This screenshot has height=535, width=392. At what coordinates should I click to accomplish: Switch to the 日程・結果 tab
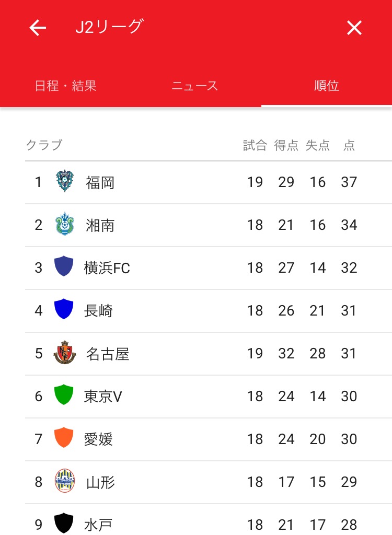(66, 86)
